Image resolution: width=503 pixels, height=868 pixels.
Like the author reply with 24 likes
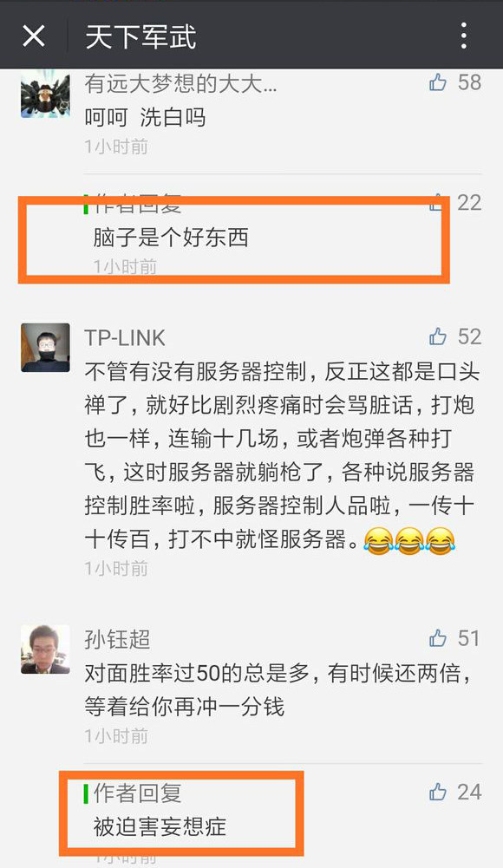coord(438,793)
